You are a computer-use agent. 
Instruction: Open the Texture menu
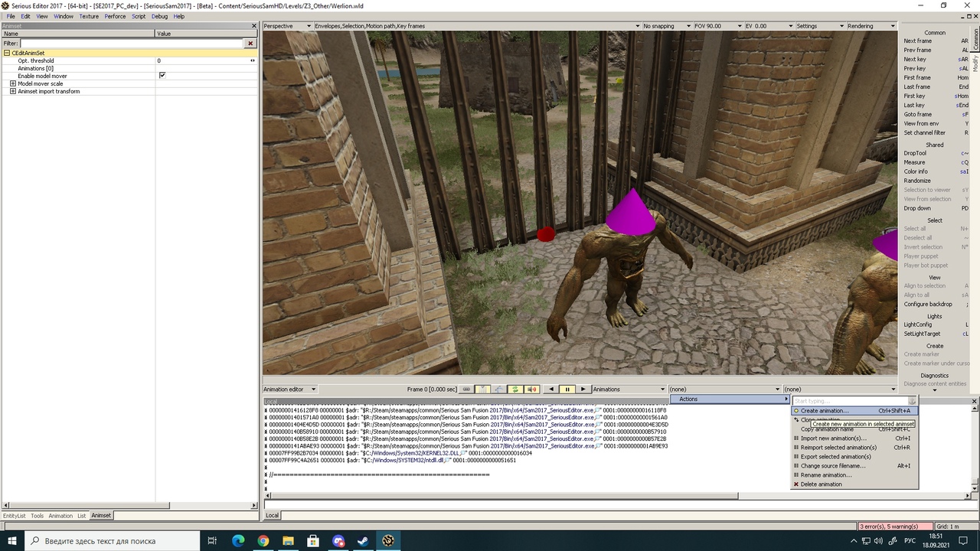tap(89, 16)
